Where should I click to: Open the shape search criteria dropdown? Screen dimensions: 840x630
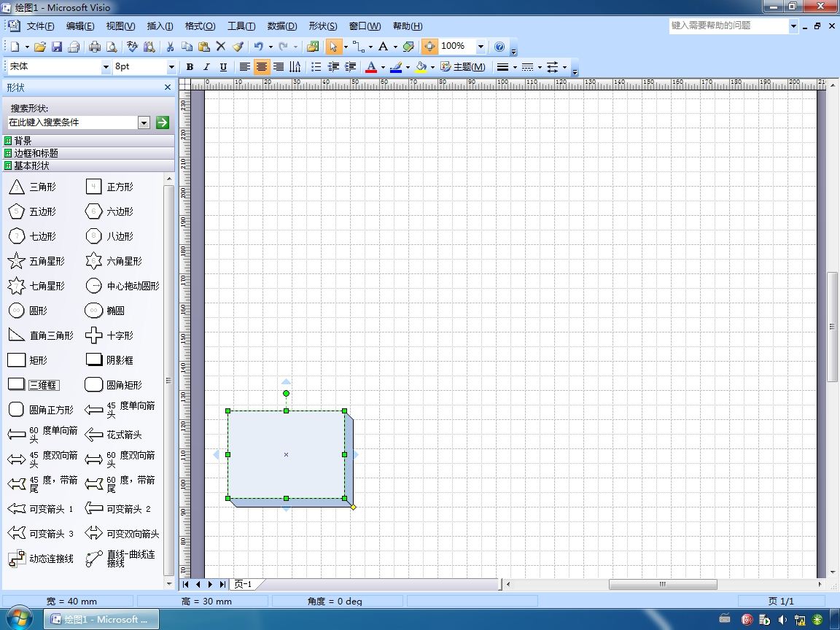click(x=144, y=122)
